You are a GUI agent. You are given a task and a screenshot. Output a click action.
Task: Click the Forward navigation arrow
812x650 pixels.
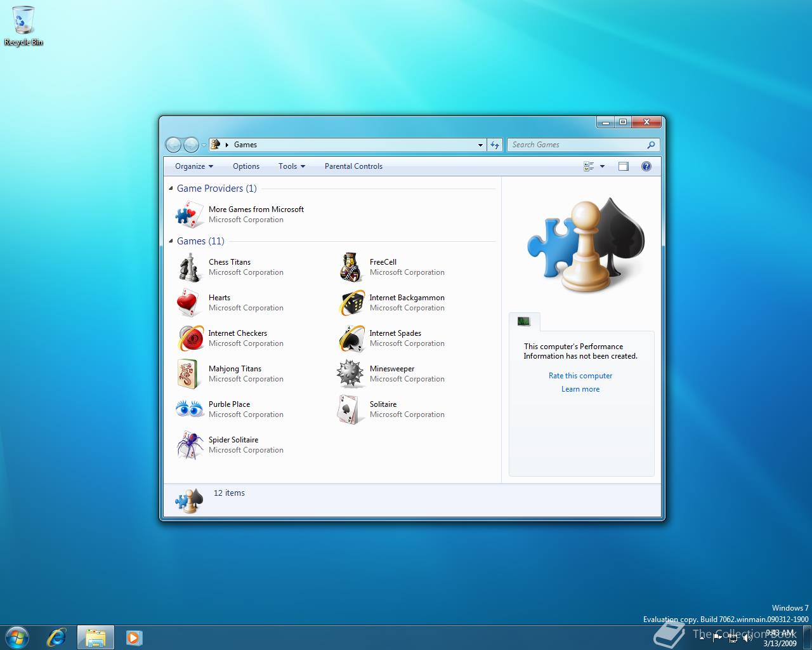[191, 145]
